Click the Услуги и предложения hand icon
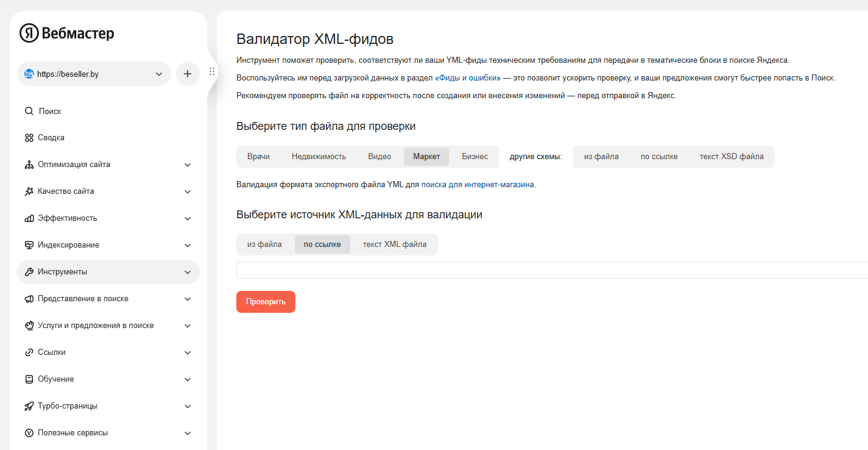The width and height of the screenshot is (868, 450). coord(29,326)
